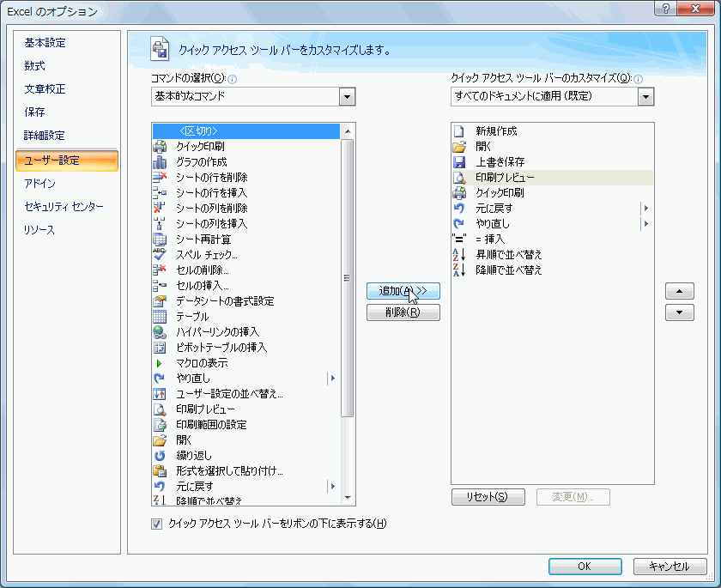The height and width of the screenshot is (588, 721).
Task: Toggle クイックアクセスツールバーをリボンの下に表示する checkbox
Action: pos(157,524)
